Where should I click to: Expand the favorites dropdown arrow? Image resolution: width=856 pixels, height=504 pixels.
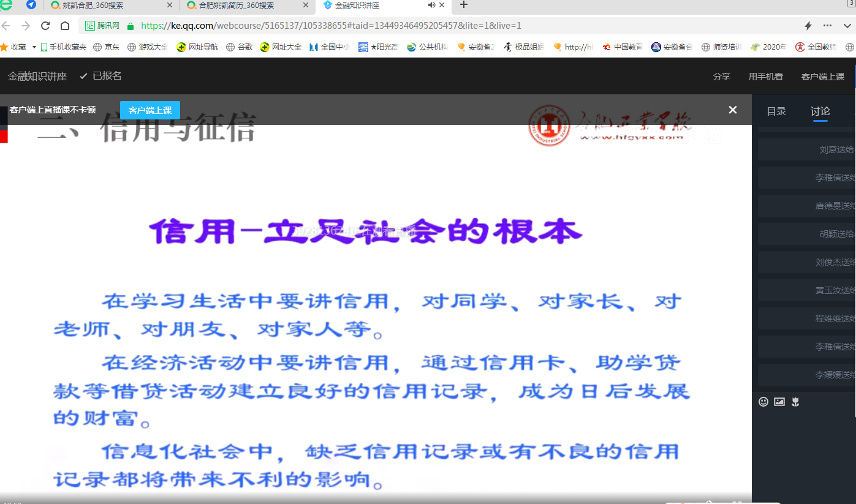(34, 47)
